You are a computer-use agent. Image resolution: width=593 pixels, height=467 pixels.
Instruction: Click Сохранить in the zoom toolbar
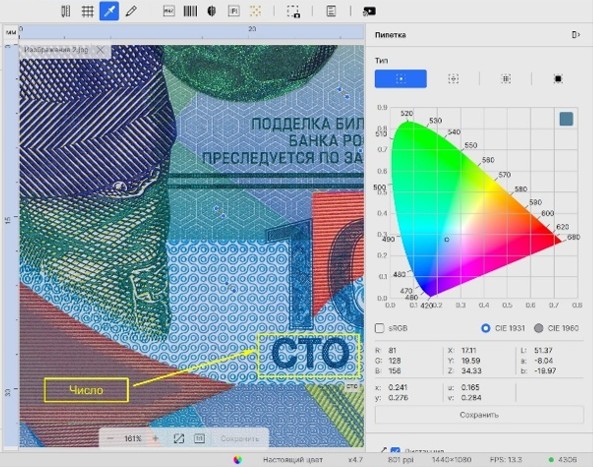click(240, 439)
